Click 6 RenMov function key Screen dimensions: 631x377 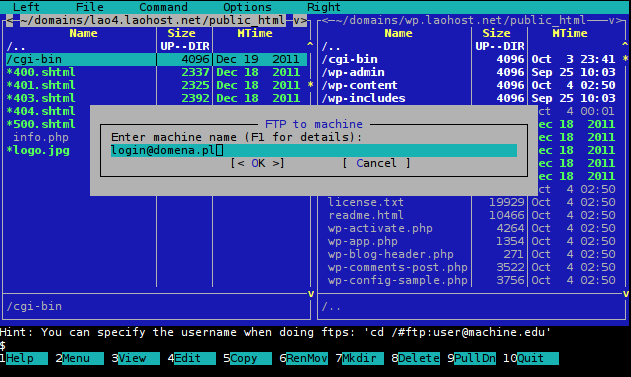pyautogui.click(x=303, y=358)
